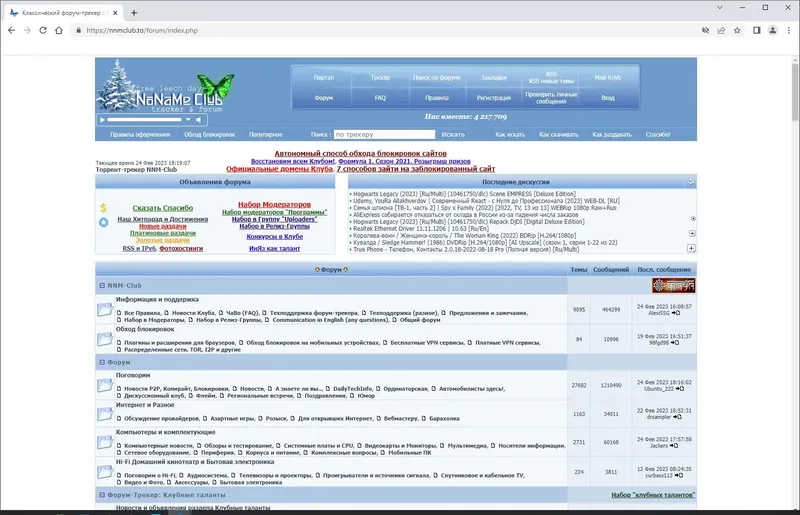This screenshot has width=800, height=515.
Task: Open the Трекер menu item
Action: (380, 78)
